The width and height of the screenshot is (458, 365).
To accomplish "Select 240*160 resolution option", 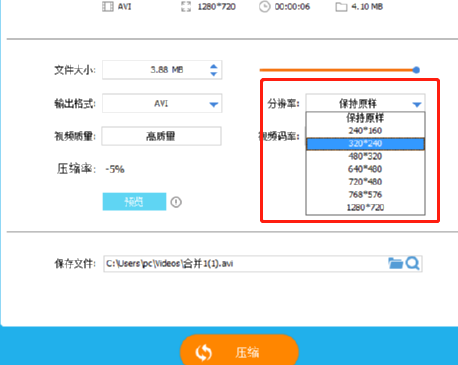I will click(365, 130).
